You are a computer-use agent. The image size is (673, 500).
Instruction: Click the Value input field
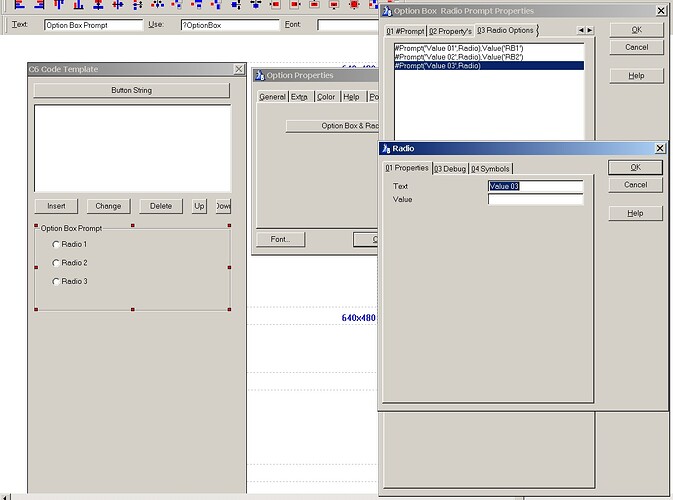click(x=535, y=199)
